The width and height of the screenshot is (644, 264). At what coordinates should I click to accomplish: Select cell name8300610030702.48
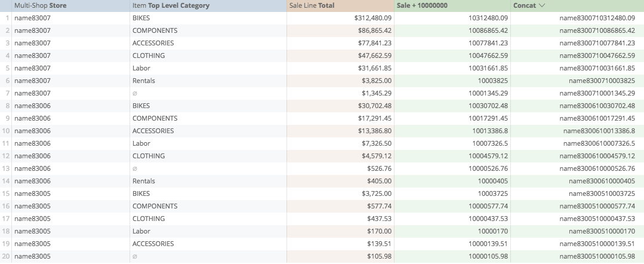[x=578, y=106]
